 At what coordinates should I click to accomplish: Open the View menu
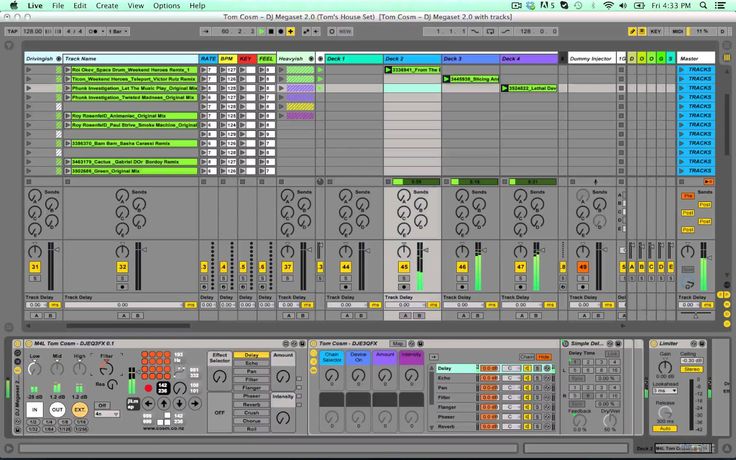coord(136,6)
